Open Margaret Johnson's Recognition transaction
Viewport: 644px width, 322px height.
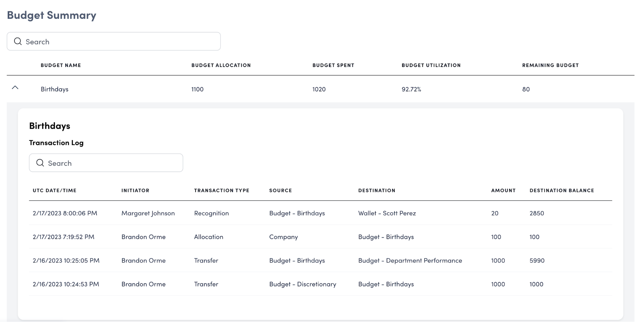click(x=211, y=213)
